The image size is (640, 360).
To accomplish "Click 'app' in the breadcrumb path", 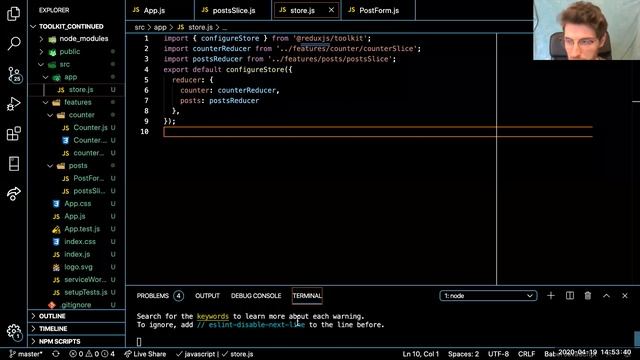I will click(160, 27).
